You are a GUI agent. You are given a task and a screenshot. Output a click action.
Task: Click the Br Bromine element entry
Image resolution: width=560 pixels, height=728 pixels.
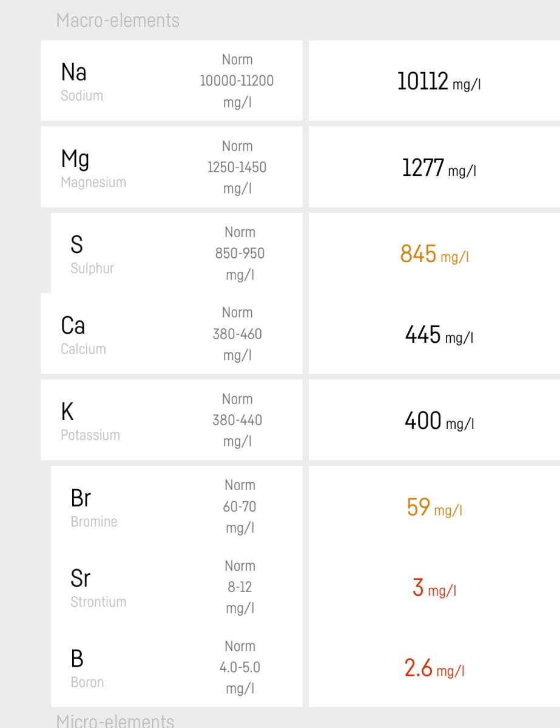pos(177,506)
